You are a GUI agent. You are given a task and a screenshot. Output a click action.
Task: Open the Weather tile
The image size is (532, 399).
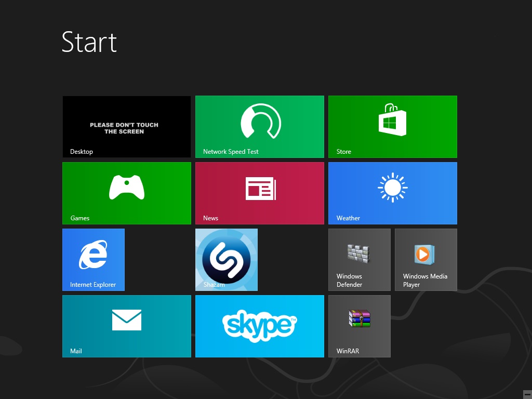(x=393, y=193)
